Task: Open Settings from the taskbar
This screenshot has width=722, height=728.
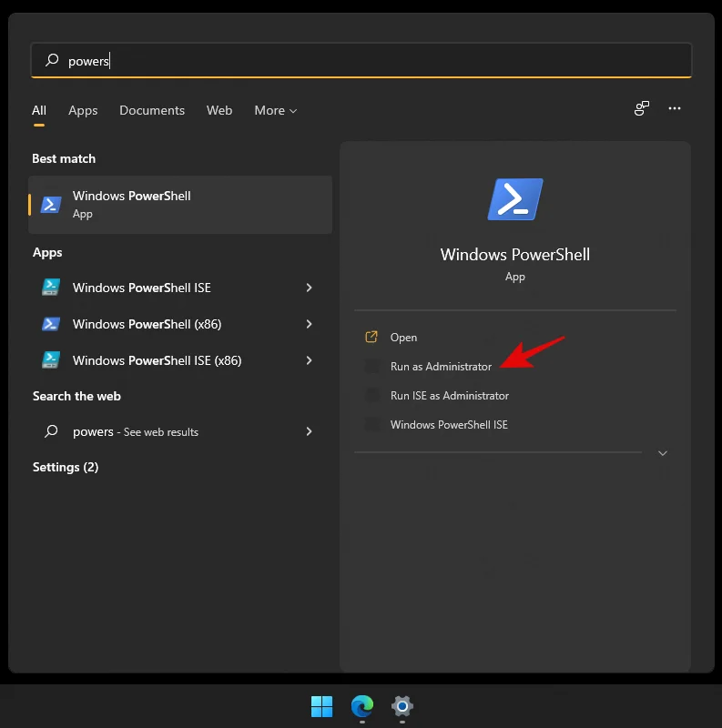Action: 402,707
